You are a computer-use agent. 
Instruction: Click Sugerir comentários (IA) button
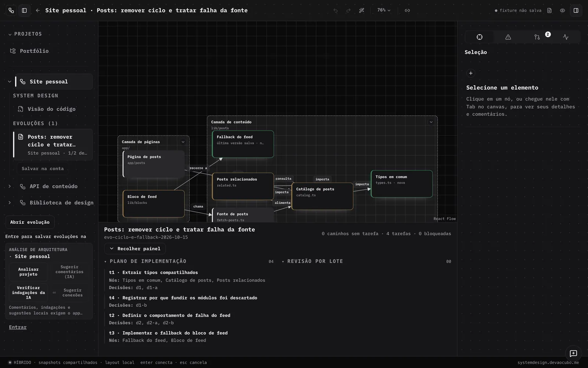coord(69,272)
